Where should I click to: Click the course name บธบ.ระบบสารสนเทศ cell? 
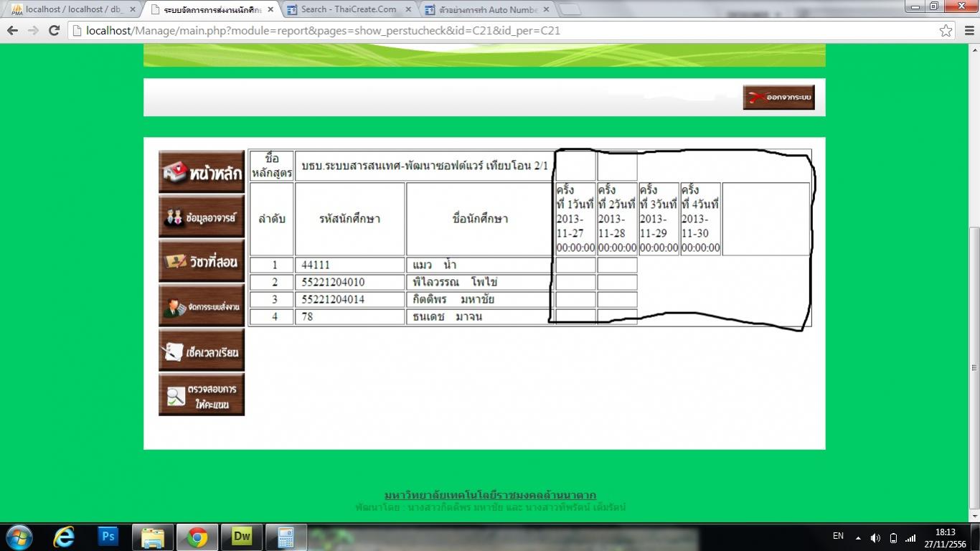tap(425, 166)
